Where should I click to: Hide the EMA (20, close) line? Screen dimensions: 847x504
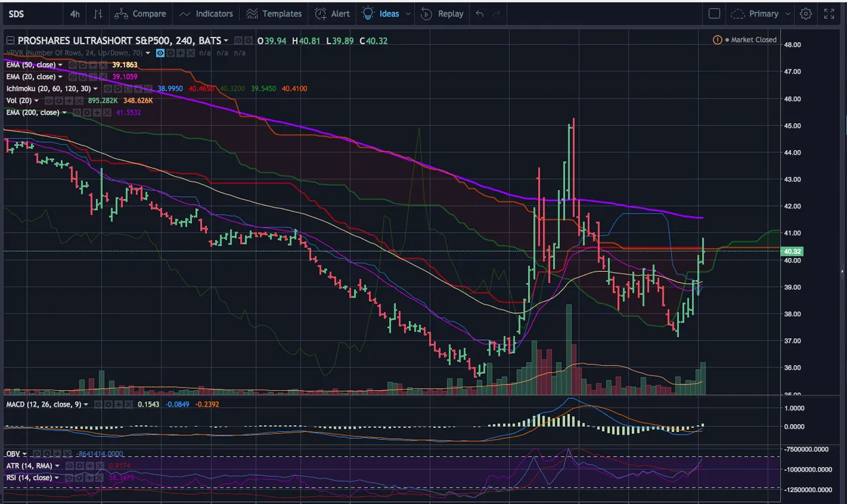[72, 77]
